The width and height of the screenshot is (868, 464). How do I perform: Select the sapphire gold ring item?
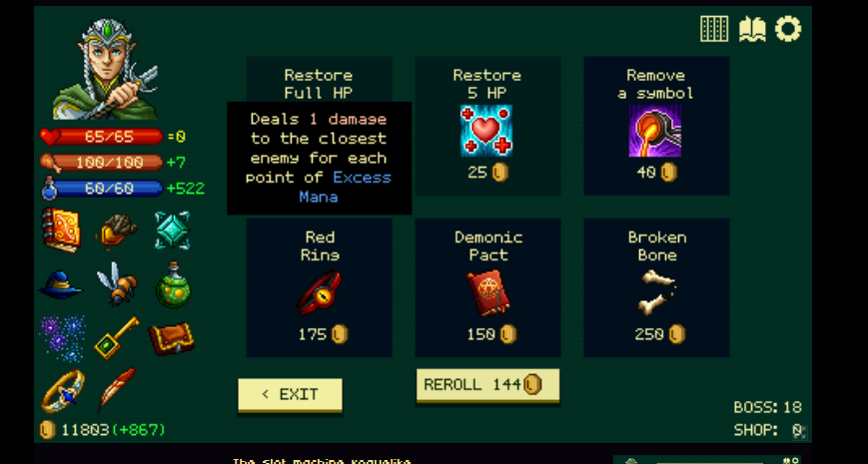point(63,391)
